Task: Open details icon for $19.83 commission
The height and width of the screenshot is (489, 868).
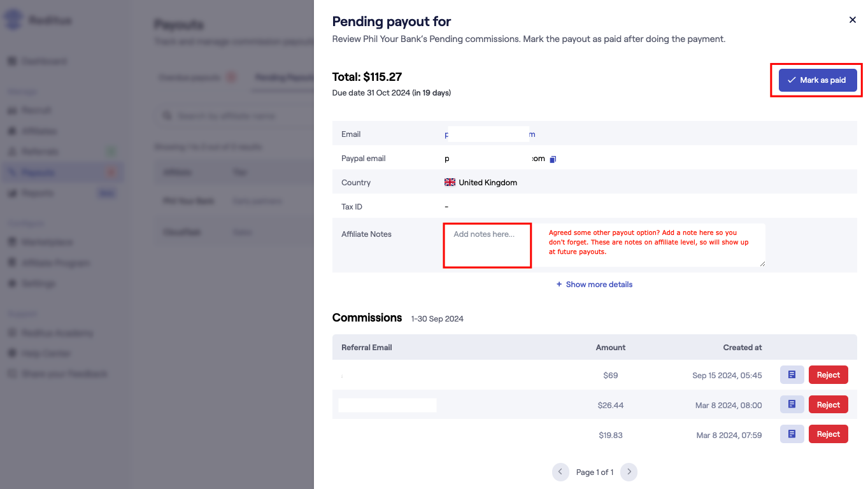Action: tap(792, 434)
